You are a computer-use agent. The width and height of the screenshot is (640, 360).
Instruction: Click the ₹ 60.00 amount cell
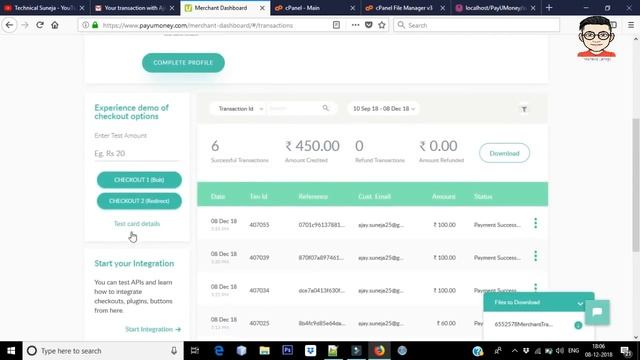pyautogui.click(x=446, y=323)
